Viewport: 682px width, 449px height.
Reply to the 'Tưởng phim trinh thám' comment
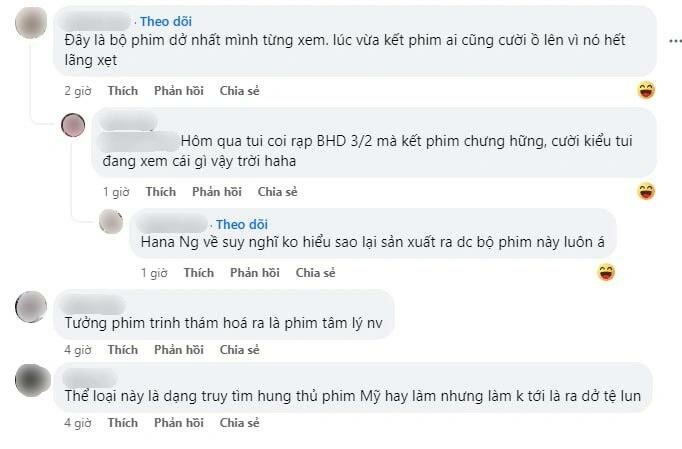click(178, 350)
